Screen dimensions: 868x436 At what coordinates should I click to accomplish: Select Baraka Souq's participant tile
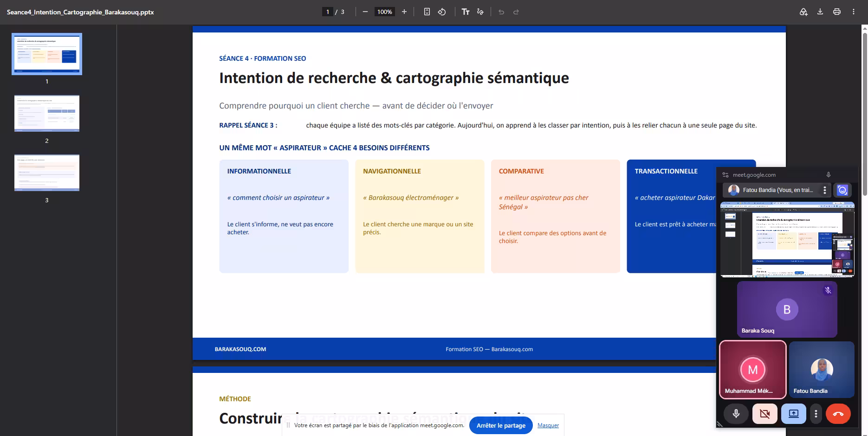click(x=787, y=309)
